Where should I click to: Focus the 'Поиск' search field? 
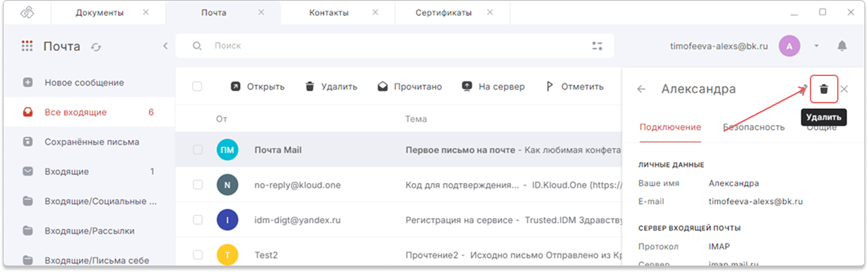click(x=395, y=46)
